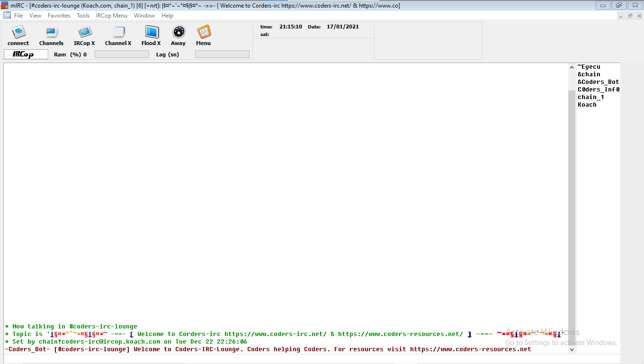The image size is (644, 364).
Task: Click the orange Menu toolbar icon
Action: [x=204, y=32]
